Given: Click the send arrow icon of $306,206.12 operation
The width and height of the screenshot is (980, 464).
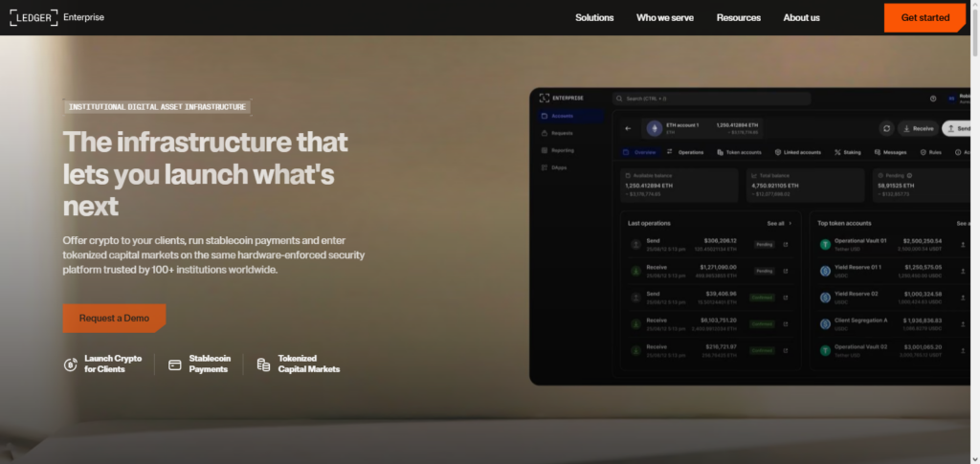Looking at the screenshot, I should click(635, 245).
